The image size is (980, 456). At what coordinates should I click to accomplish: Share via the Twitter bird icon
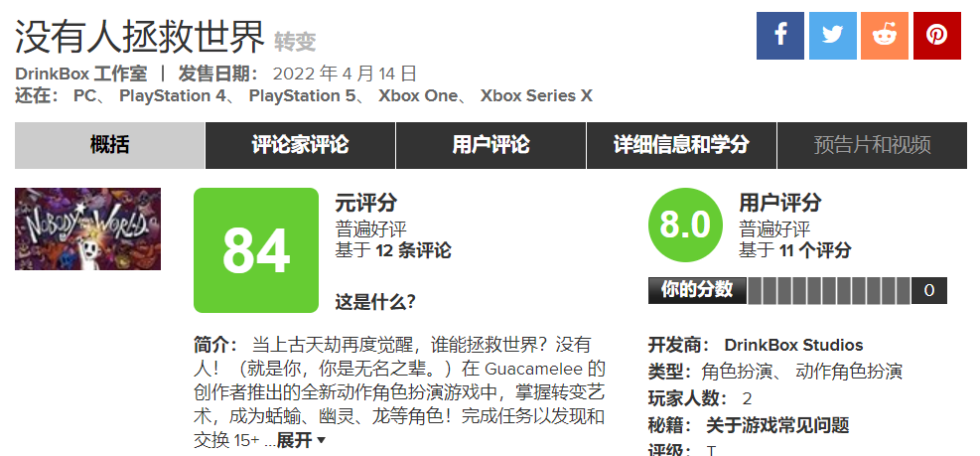pyautogui.click(x=832, y=36)
